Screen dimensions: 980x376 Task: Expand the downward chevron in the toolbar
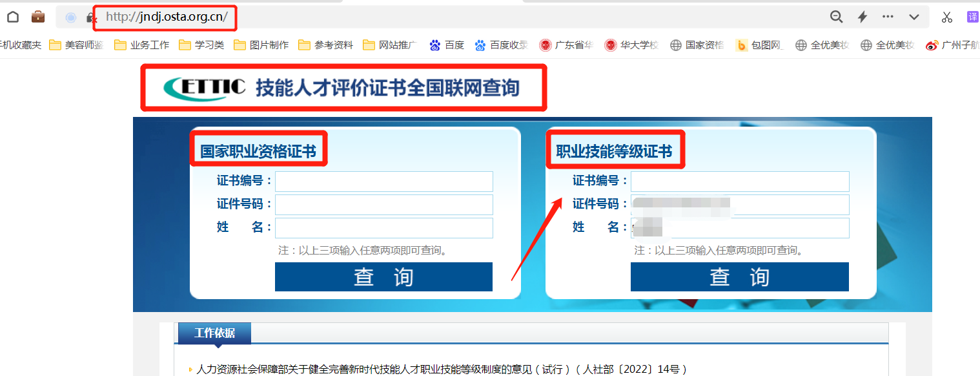914,17
